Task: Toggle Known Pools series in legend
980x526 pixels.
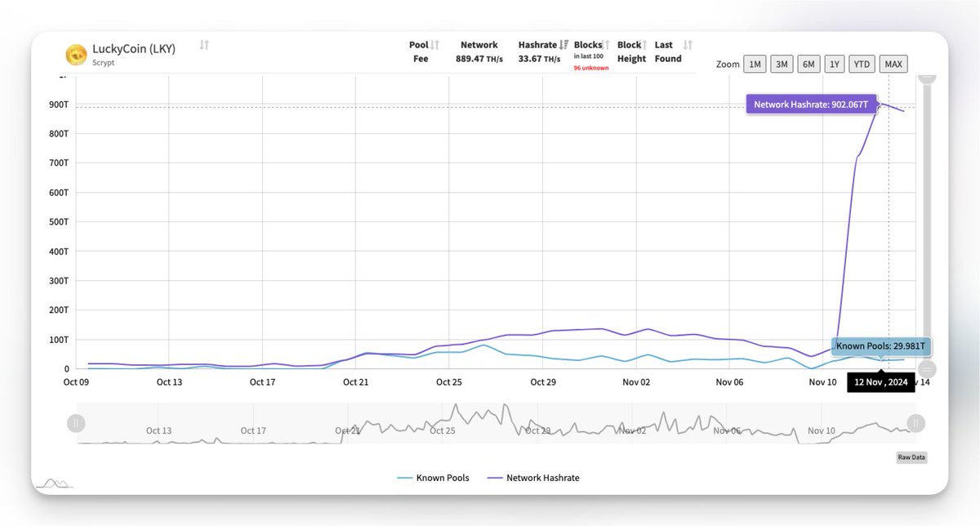Action: click(x=433, y=478)
